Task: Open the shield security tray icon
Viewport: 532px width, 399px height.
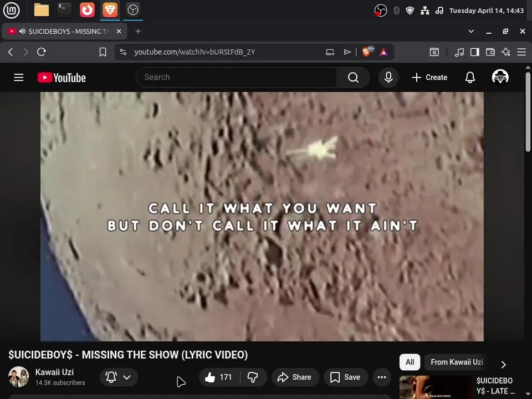Action: click(x=410, y=11)
